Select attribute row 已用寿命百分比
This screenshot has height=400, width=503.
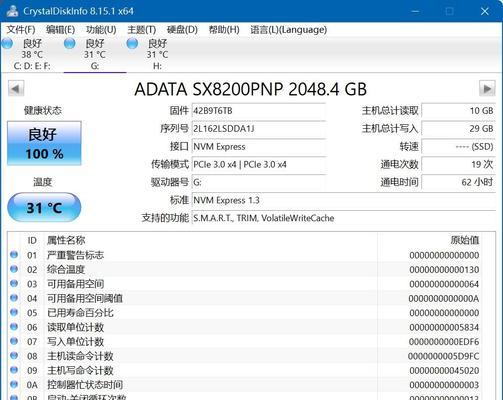pyautogui.click(x=245, y=313)
